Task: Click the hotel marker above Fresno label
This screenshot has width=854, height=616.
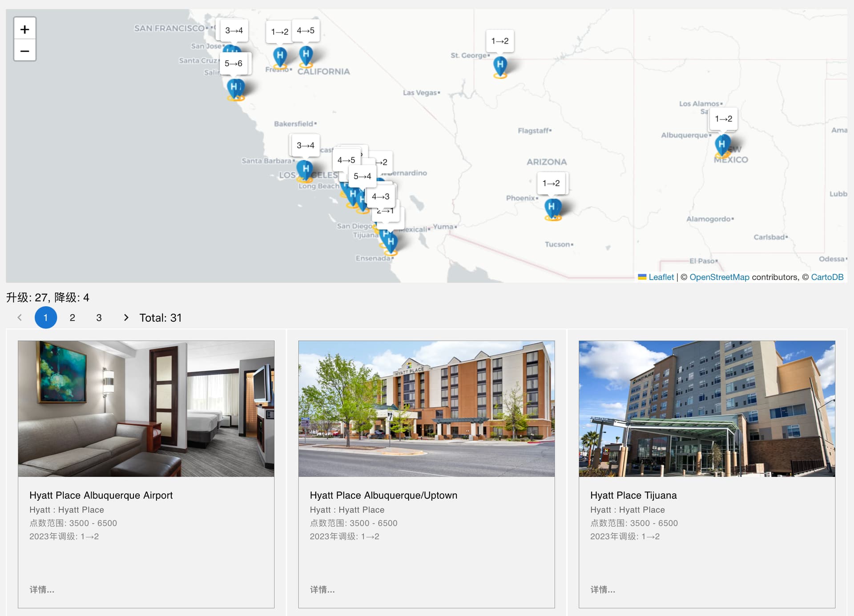Action: tap(280, 58)
